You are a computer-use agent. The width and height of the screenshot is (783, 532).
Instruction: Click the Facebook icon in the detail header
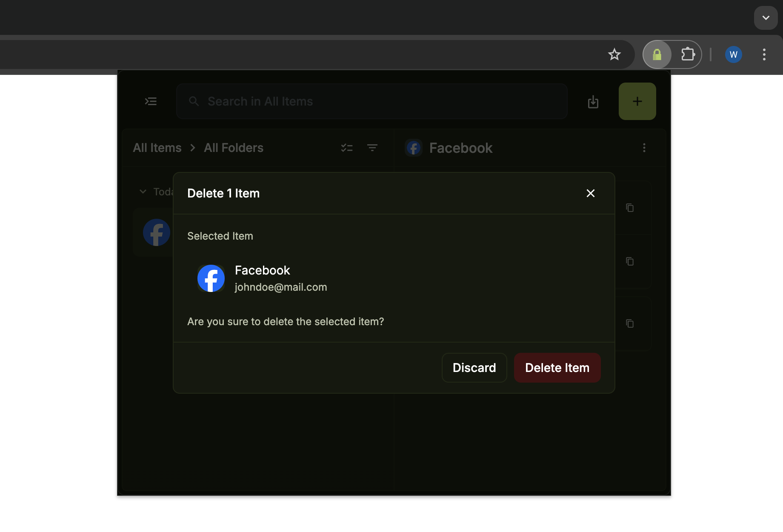coord(413,148)
